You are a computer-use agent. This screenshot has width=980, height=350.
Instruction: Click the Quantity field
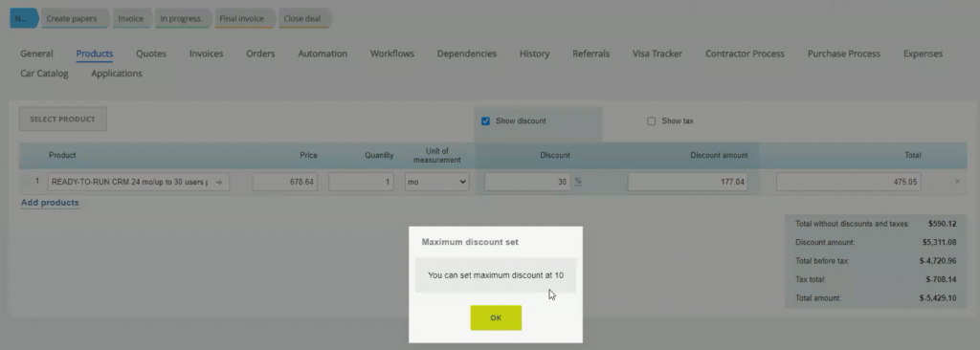361,182
